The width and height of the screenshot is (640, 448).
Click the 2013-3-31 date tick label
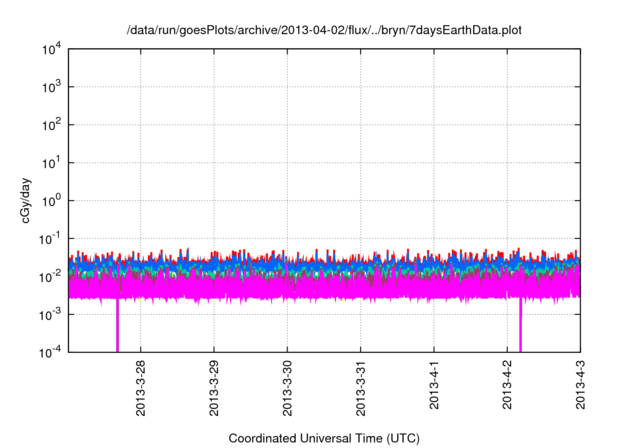(x=360, y=388)
